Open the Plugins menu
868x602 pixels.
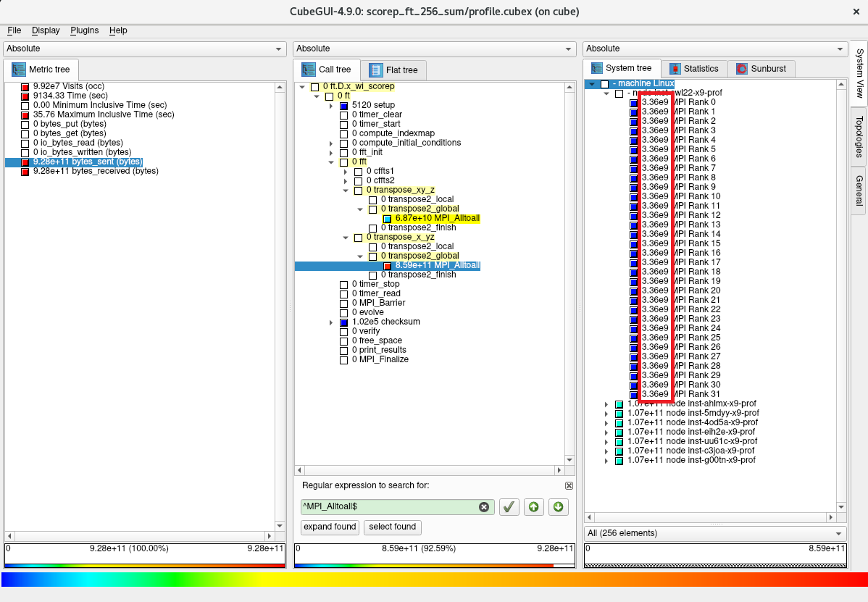point(84,30)
